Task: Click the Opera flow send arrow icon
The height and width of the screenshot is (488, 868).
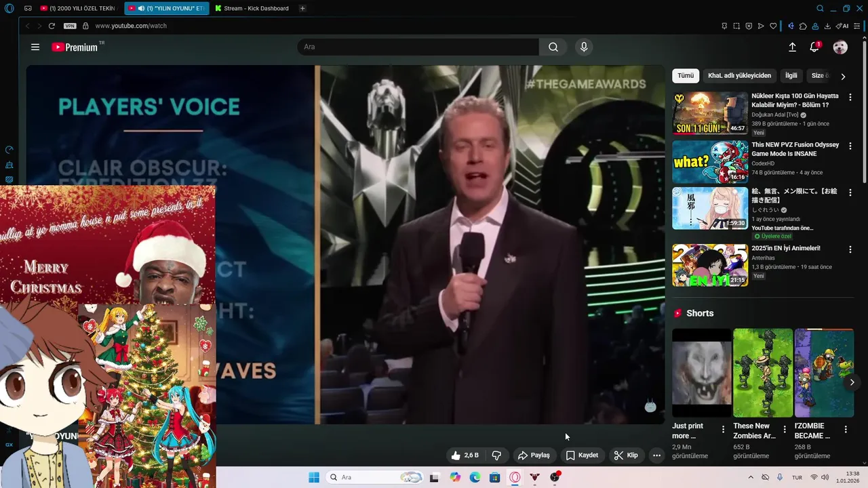Action: point(761,26)
